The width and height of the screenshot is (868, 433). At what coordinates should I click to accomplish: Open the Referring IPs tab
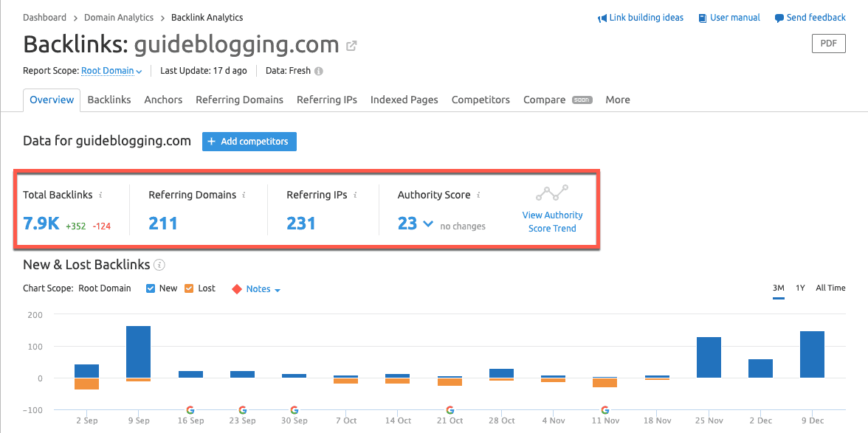pos(326,100)
